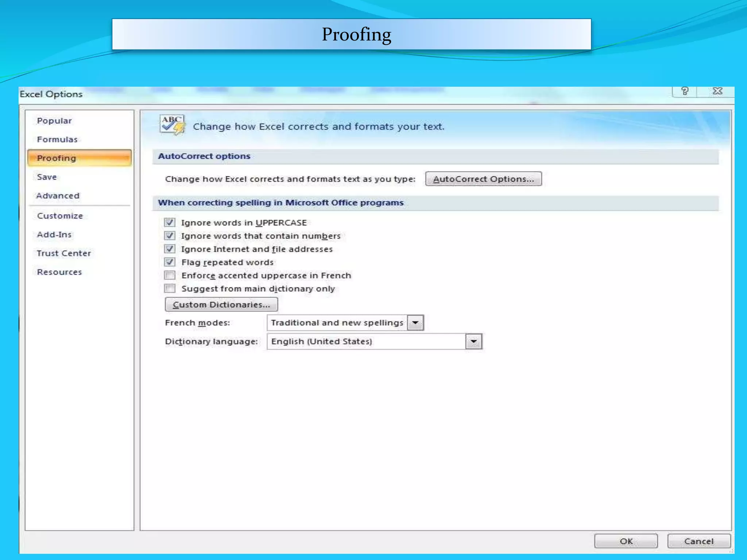Toggle Ignore words in UPPERCASE checkbox
The height and width of the screenshot is (560, 747).
tap(170, 222)
